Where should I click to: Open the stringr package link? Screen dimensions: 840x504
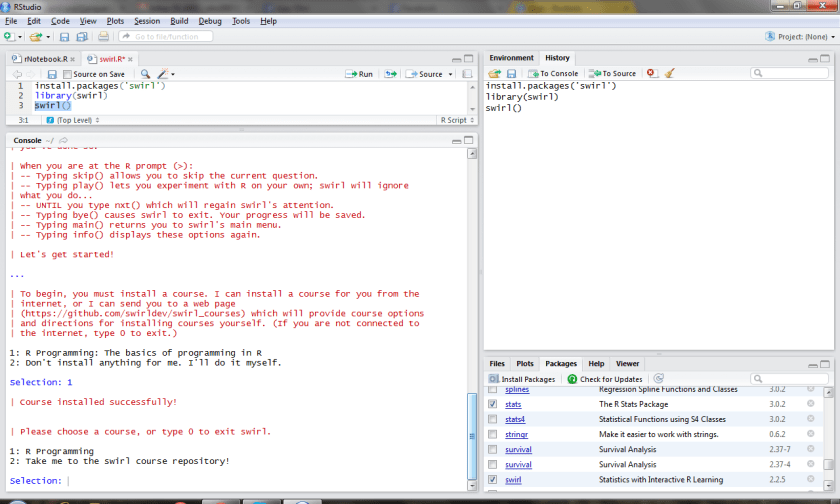[x=516, y=434]
